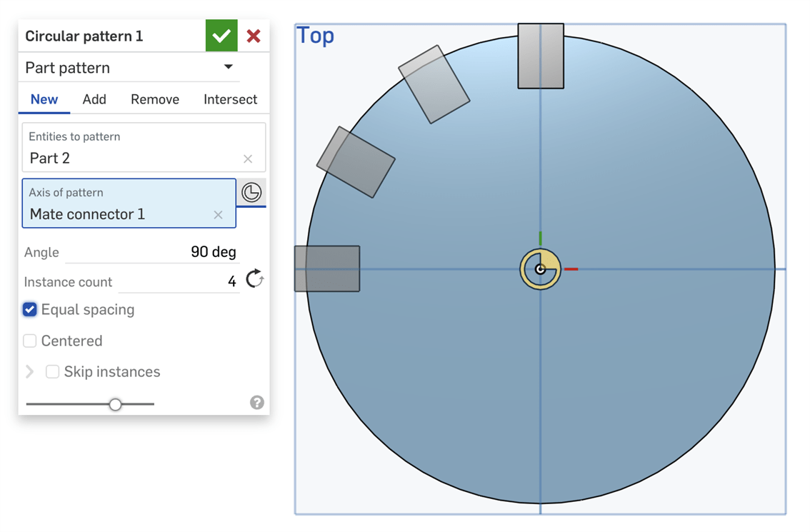
Task: Uncheck the Equal spacing checkbox
Action: 30,309
